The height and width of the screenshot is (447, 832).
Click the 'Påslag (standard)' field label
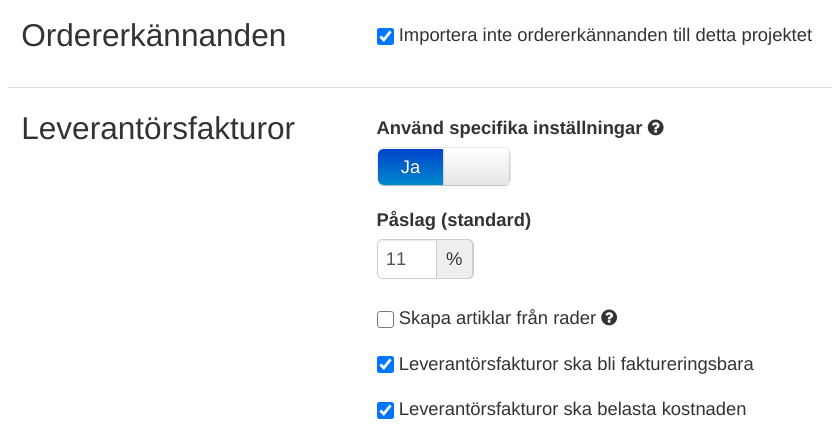click(453, 220)
